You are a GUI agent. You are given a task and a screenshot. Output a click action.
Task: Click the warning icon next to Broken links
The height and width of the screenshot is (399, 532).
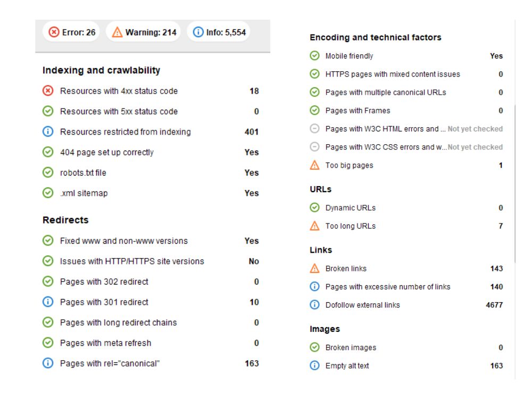[x=314, y=268]
